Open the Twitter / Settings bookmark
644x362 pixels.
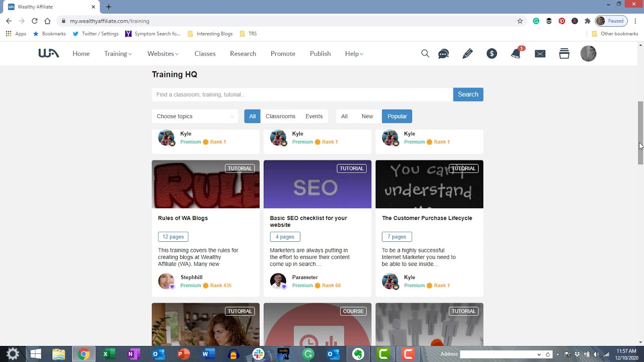tap(96, 34)
